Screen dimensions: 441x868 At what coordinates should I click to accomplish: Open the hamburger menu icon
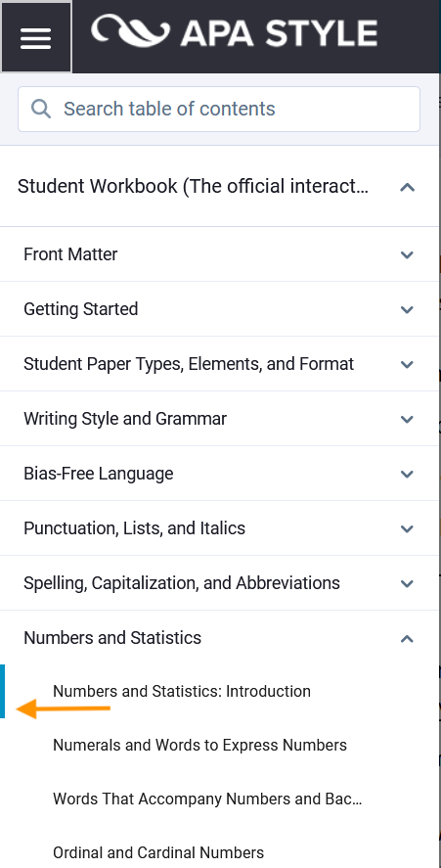point(36,37)
